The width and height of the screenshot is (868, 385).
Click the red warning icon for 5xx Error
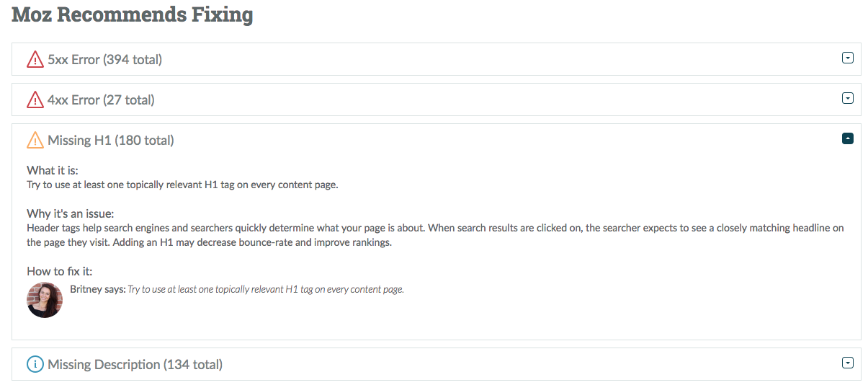pyautogui.click(x=35, y=60)
